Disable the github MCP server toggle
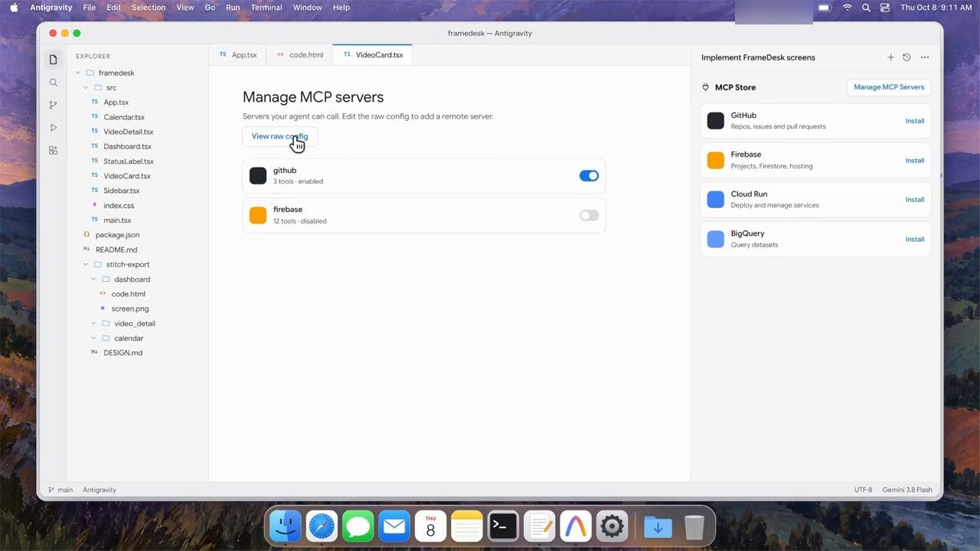This screenshot has height=551, width=980. tap(589, 176)
